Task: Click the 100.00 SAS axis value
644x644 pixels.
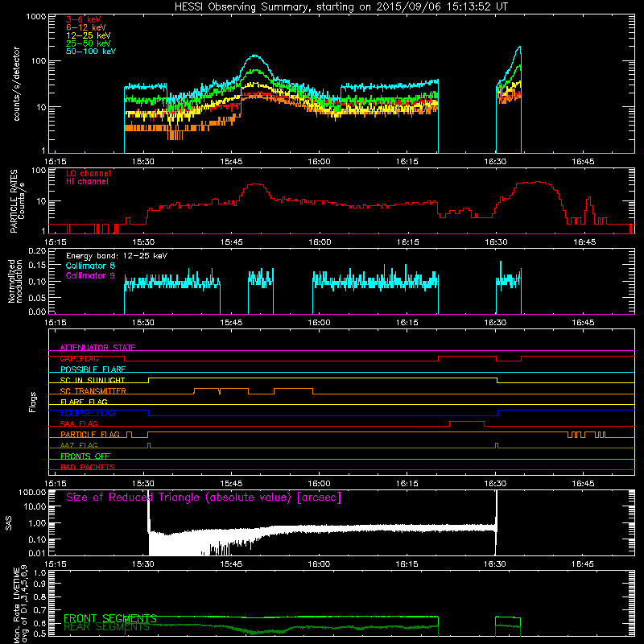Action: coord(32,492)
